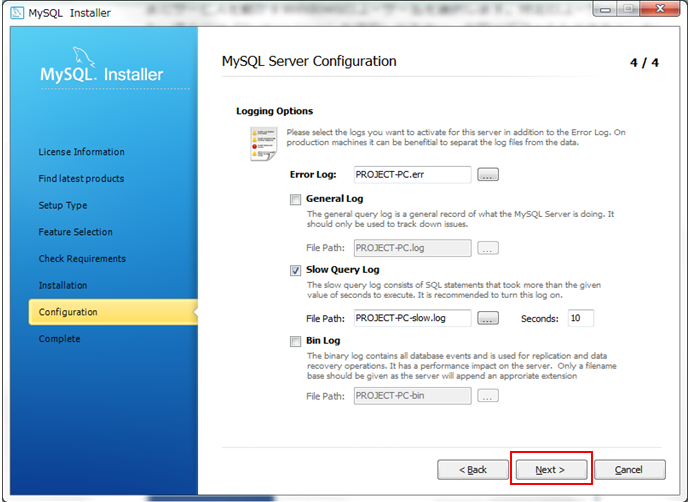Click the Seconds value field
The width and height of the screenshot is (689, 502).
click(x=580, y=318)
